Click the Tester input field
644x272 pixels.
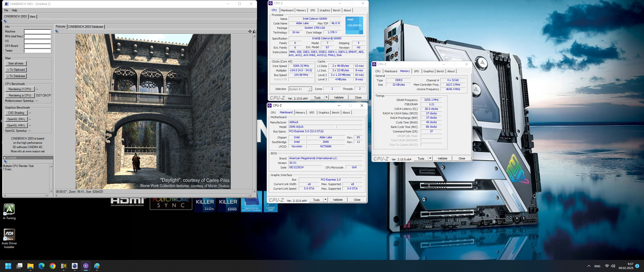tap(37, 51)
